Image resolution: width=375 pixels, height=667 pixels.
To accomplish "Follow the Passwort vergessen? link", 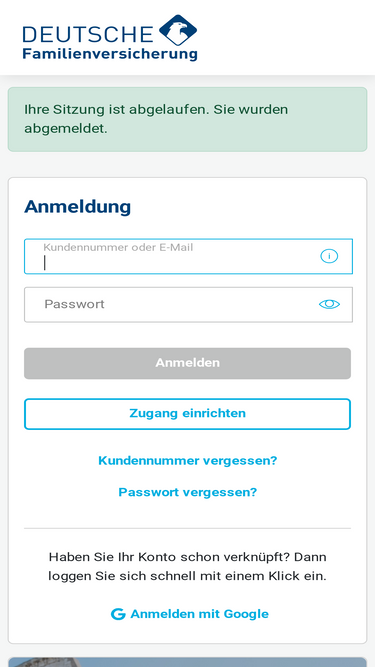I will coord(188,492).
